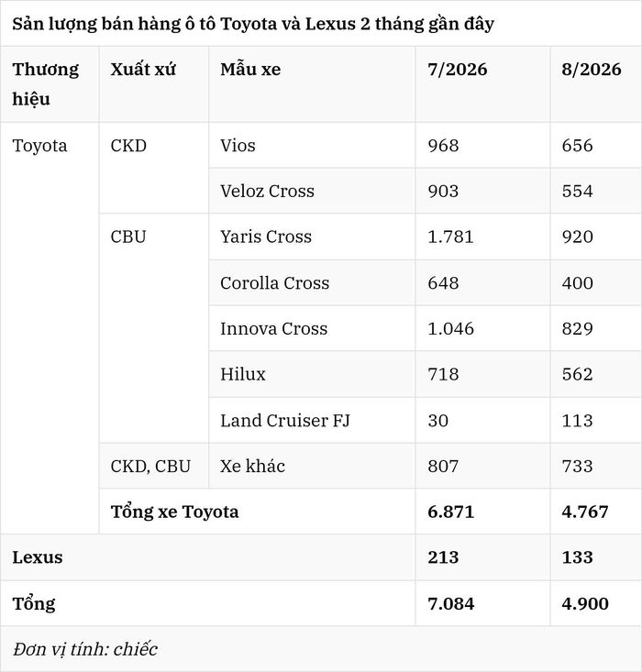642x672 pixels.
Task: Select the Veloz Cross model cell
Action: [x=312, y=191]
